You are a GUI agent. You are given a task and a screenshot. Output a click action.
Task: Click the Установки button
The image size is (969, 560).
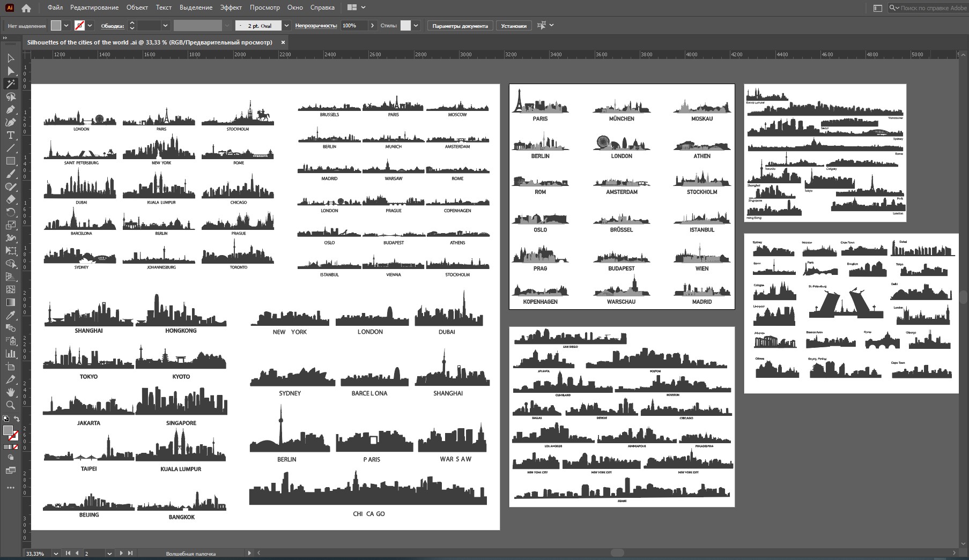pos(513,26)
